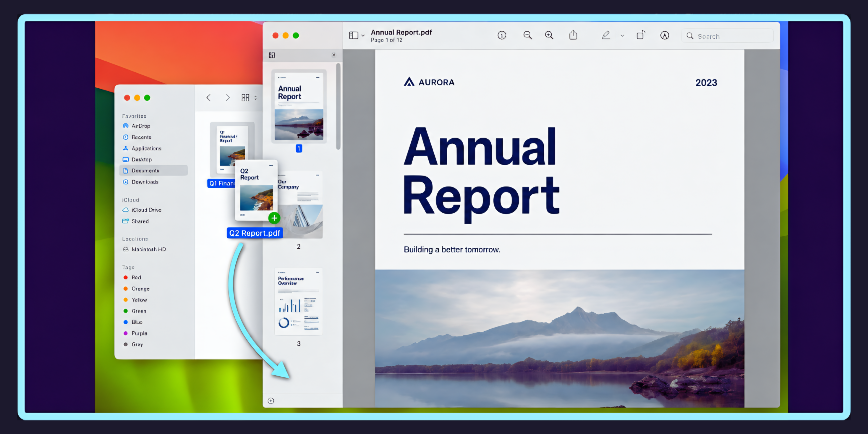
Task: Go back in the Finder window
Action: tap(209, 98)
